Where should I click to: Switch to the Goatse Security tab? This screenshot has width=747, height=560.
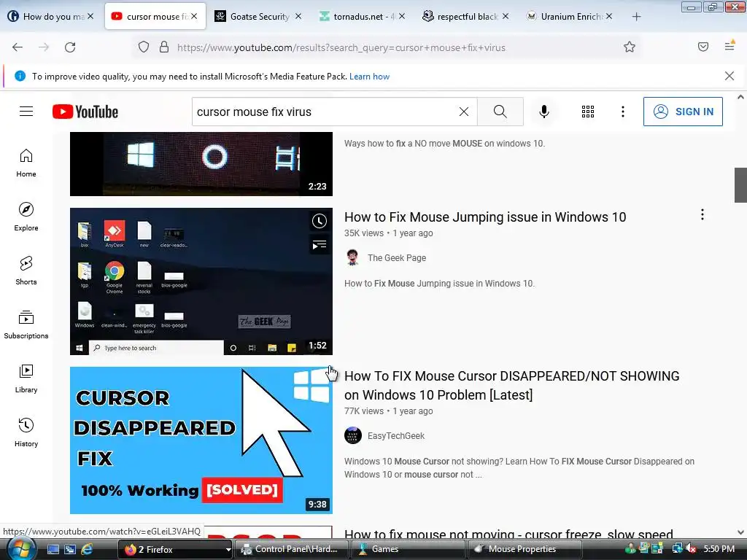click(258, 17)
